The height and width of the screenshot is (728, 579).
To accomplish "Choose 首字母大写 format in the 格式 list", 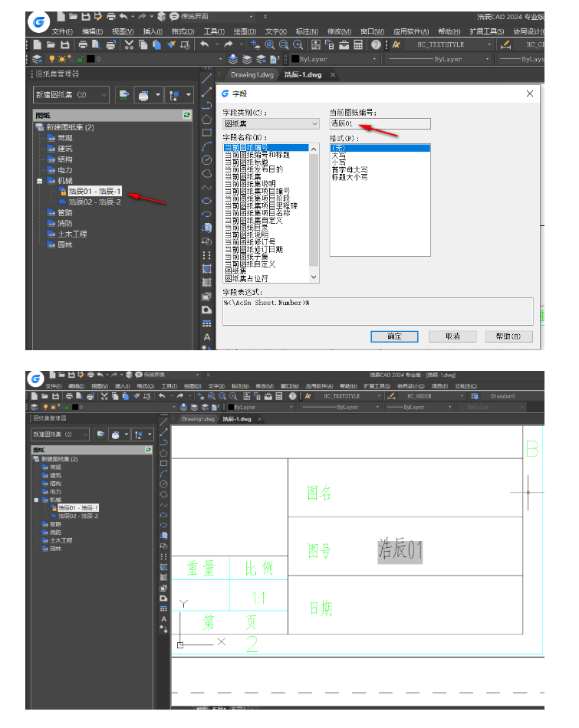I will 350,170.
